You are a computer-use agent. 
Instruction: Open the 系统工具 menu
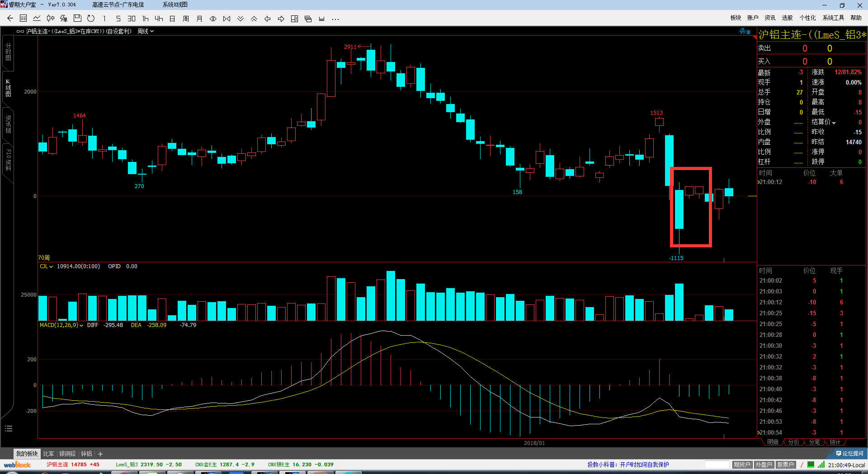(x=833, y=18)
